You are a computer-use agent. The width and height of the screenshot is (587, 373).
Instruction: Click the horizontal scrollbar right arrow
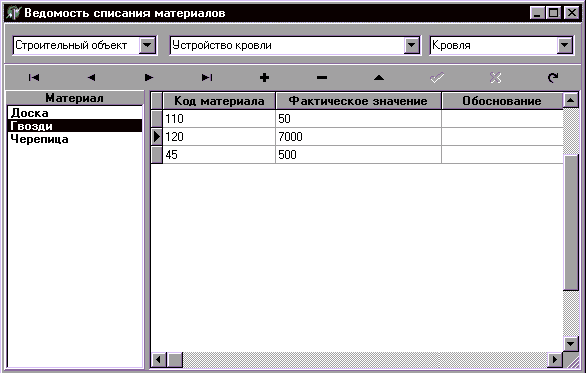point(555,360)
